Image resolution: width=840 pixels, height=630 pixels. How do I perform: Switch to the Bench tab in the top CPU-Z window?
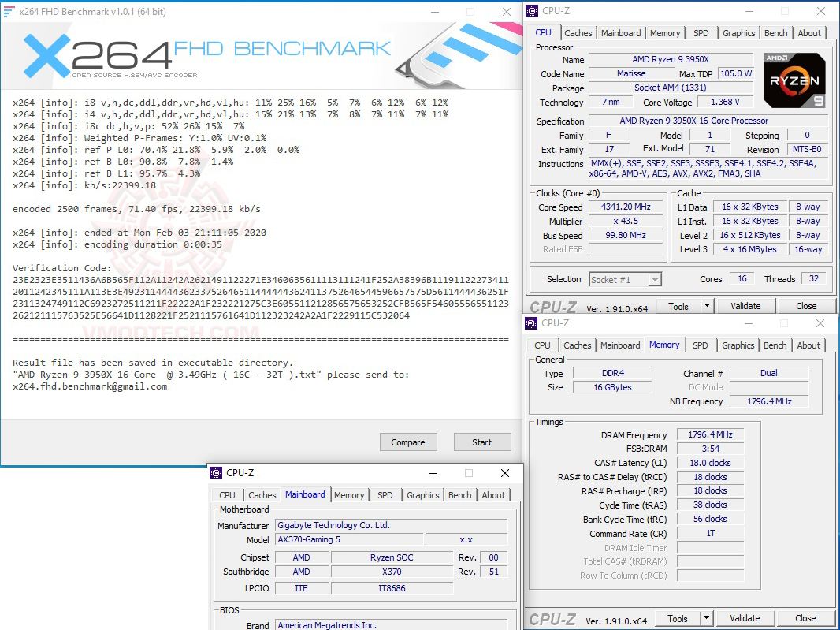[775, 32]
